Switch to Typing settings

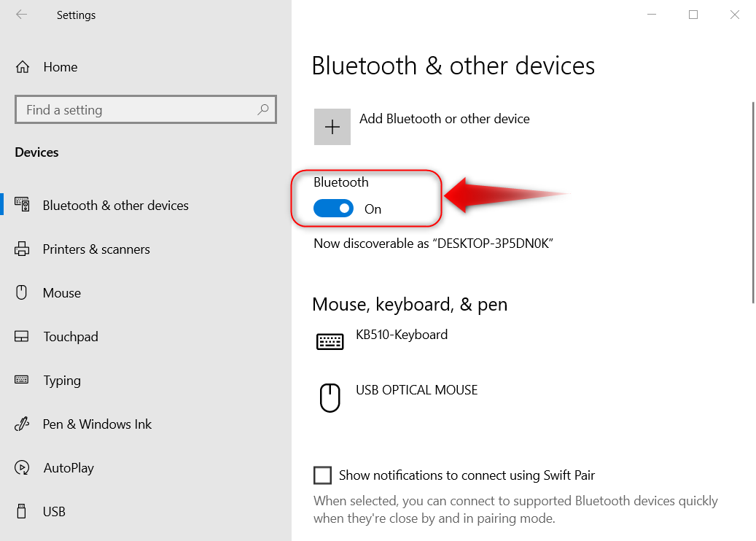click(62, 381)
